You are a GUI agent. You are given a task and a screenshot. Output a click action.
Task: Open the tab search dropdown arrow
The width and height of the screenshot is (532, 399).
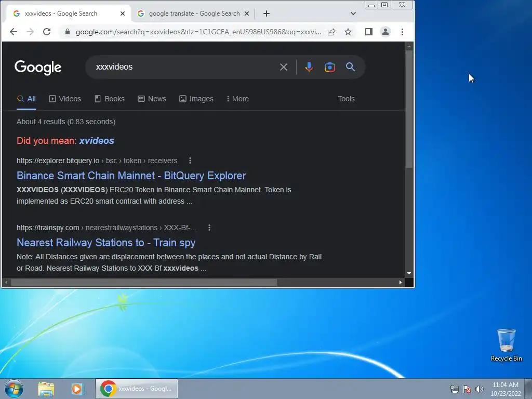[353, 14]
